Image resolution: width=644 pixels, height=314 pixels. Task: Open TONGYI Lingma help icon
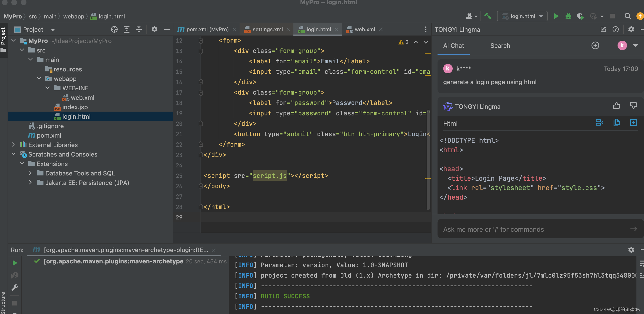[x=615, y=30]
